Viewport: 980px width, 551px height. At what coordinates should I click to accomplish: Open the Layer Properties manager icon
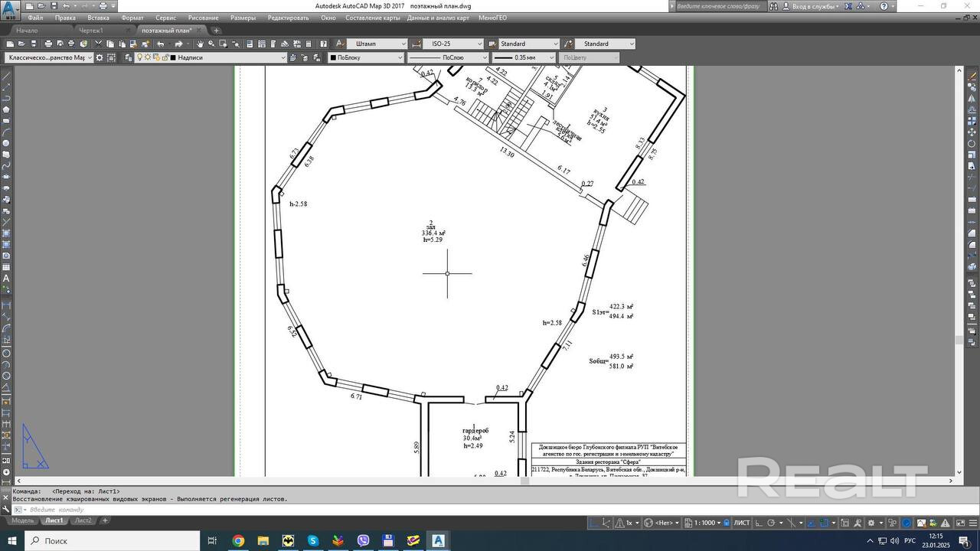(128, 57)
